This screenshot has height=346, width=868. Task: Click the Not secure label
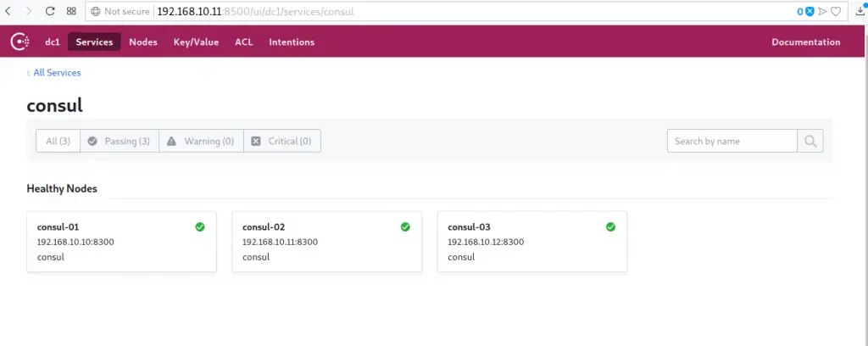tap(127, 11)
